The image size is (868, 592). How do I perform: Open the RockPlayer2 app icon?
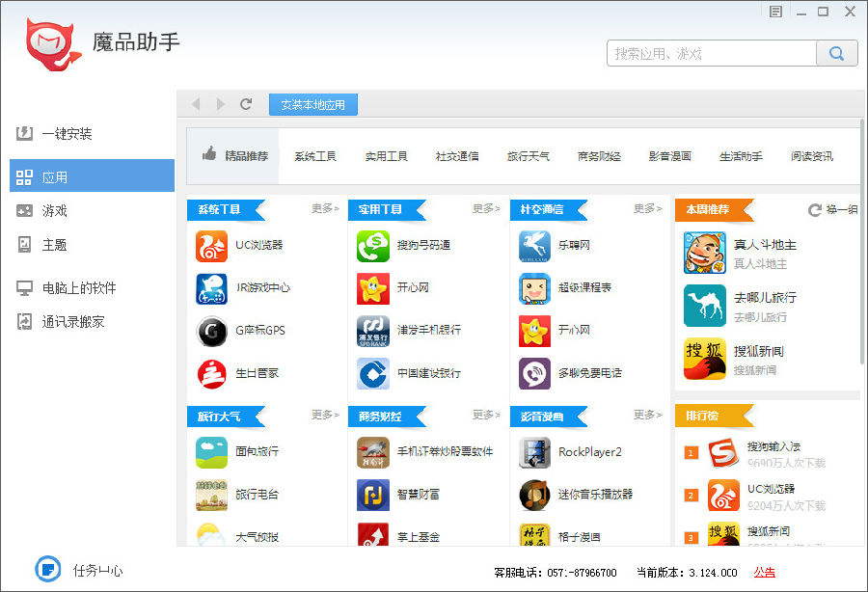point(534,452)
